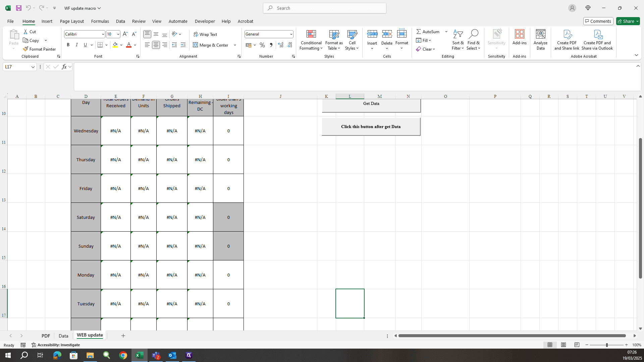Toggle align left
This screenshot has height=362, width=644.
pos(147,45)
